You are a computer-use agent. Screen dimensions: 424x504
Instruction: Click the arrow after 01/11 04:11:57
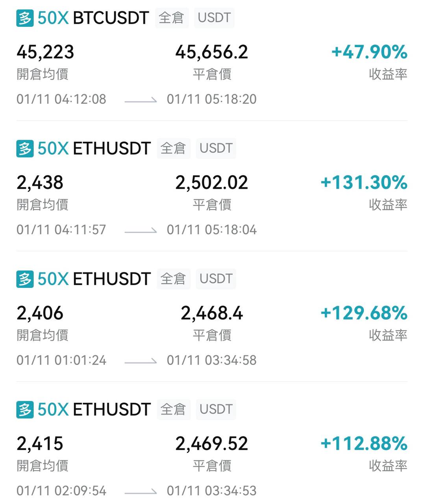click(141, 231)
